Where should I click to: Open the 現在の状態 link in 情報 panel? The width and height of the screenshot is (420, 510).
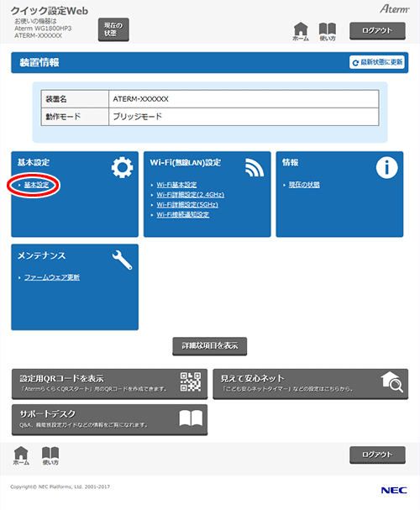(x=304, y=185)
